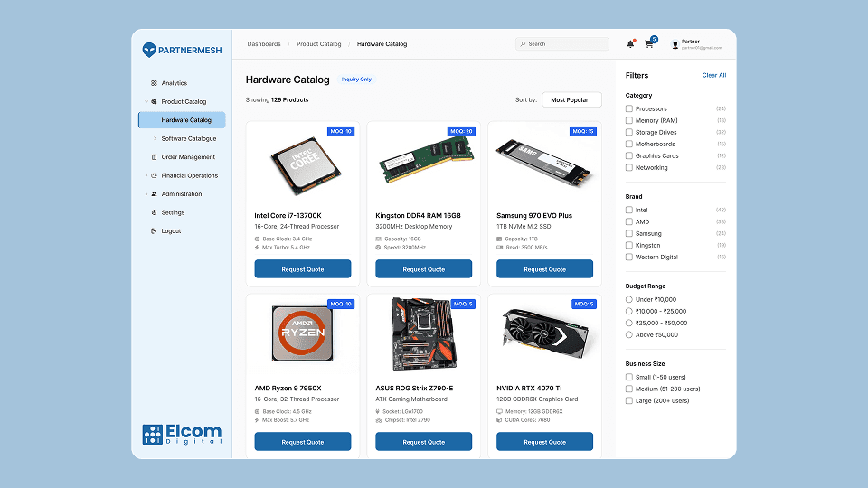Tick the Medium (51-200 users) checkbox
The image size is (868, 488).
(x=629, y=389)
